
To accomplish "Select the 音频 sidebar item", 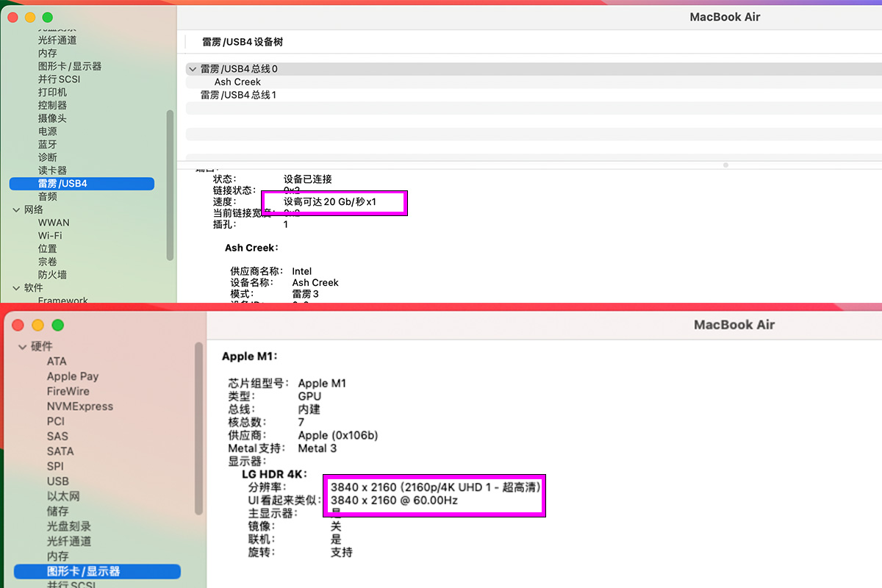I will pos(48,196).
